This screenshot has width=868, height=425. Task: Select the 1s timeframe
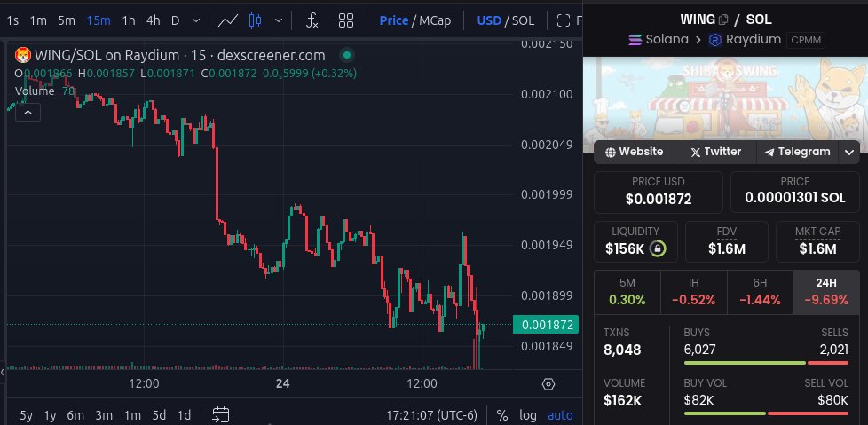(x=12, y=21)
